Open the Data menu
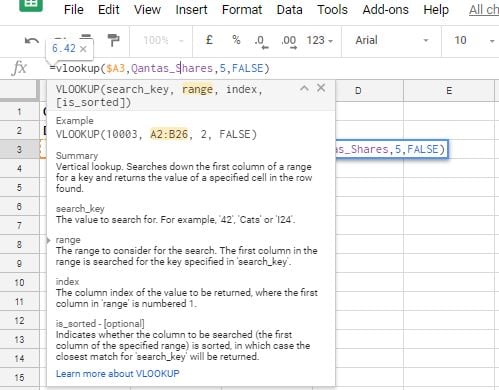This screenshot has width=499, height=390. [289, 10]
